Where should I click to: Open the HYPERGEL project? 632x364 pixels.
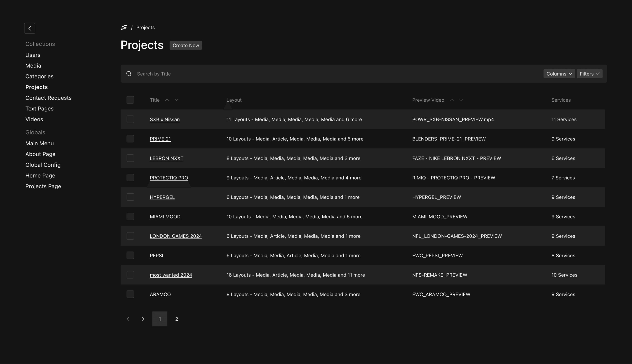click(162, 197)
